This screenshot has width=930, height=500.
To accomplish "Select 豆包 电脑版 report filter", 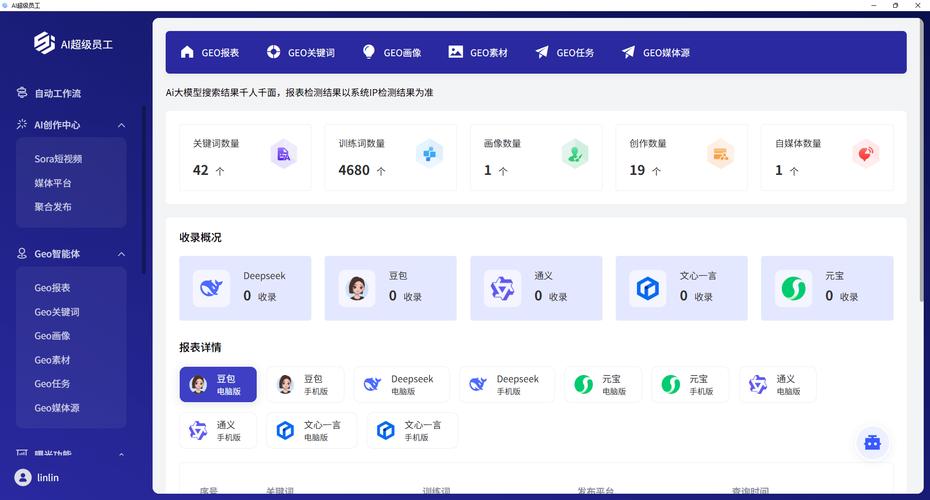I will pos(218,384).
